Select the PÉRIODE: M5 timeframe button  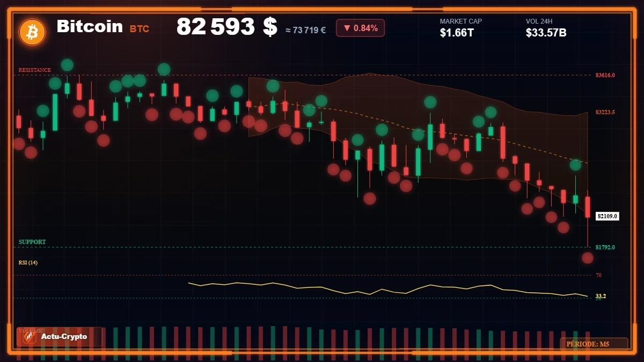point(594,344)
